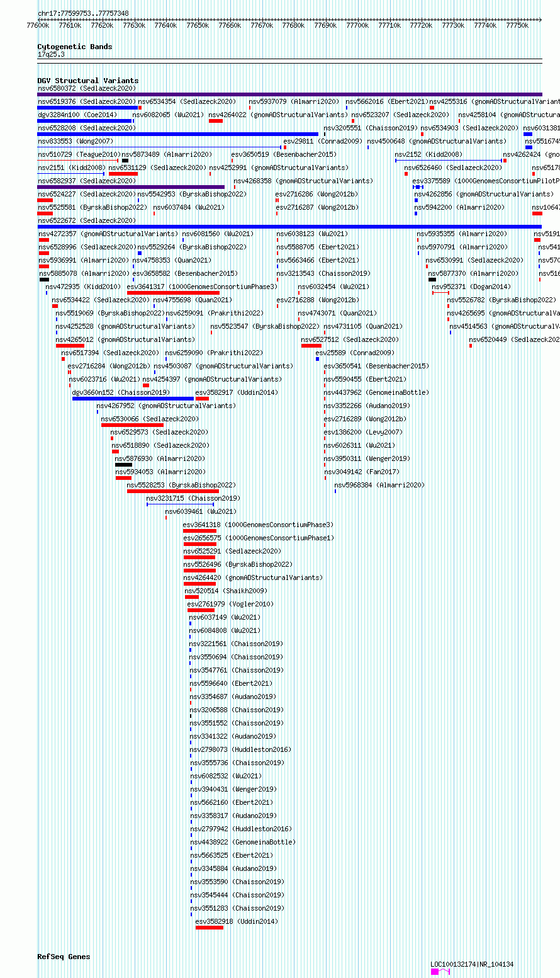Click LOC100132174|NR_104134 gene label

[472, 964]
